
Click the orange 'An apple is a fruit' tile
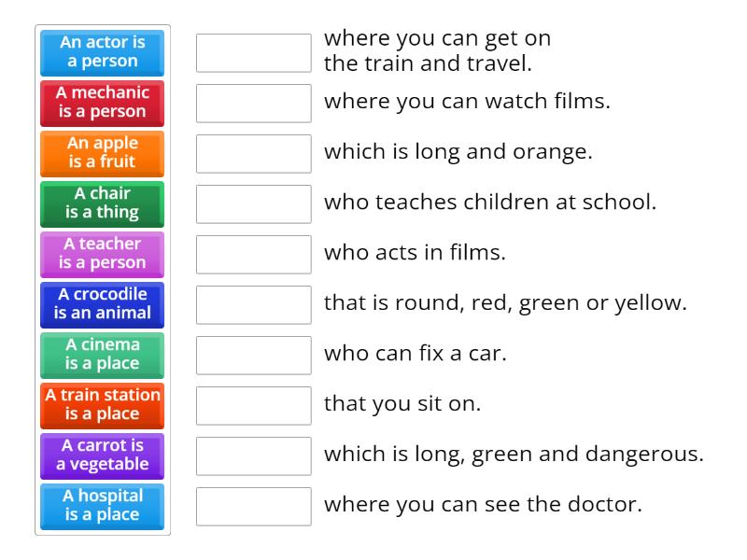coord(102,154)
